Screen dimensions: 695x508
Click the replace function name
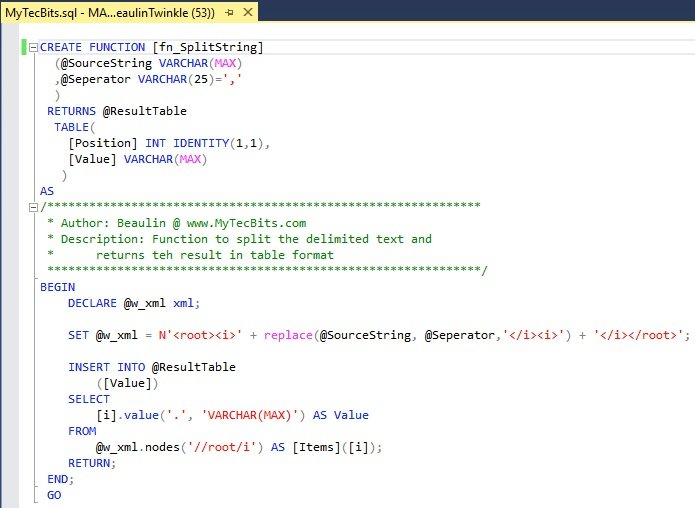point(288,335)
